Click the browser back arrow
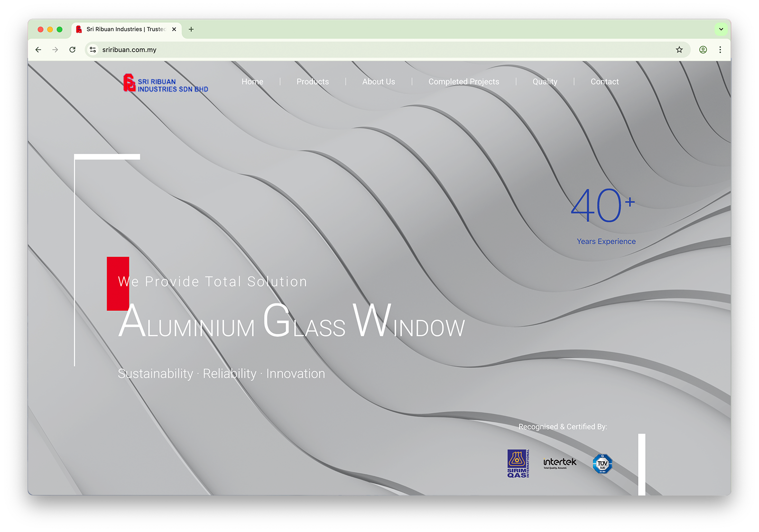This screenshot has height=532, width=759. (38, 50)
